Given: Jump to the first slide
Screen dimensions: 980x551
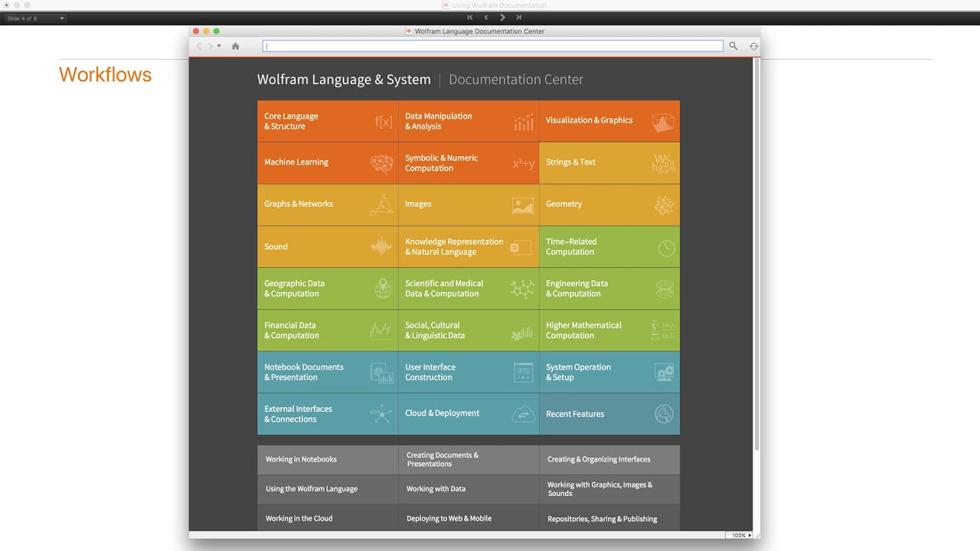Looking at the screenshot, I should pyautogui.click(x=470, y=18).
